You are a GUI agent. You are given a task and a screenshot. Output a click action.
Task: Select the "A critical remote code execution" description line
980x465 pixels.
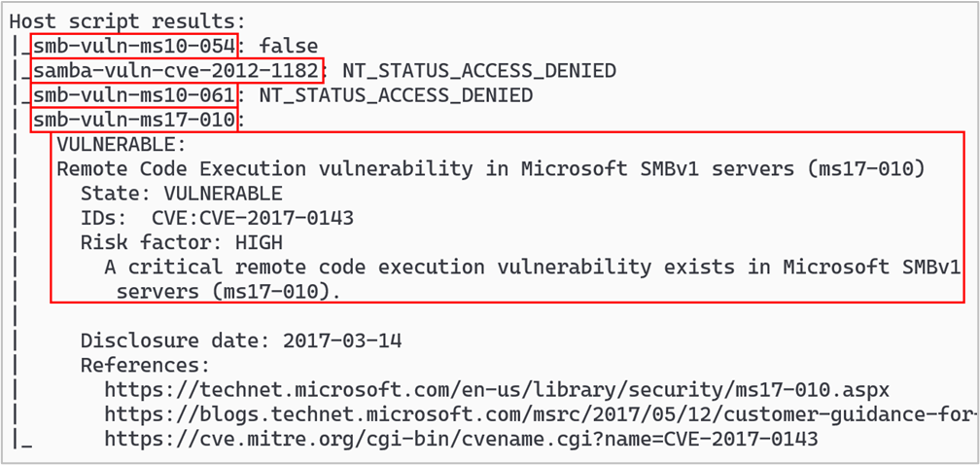click(533, 268)
